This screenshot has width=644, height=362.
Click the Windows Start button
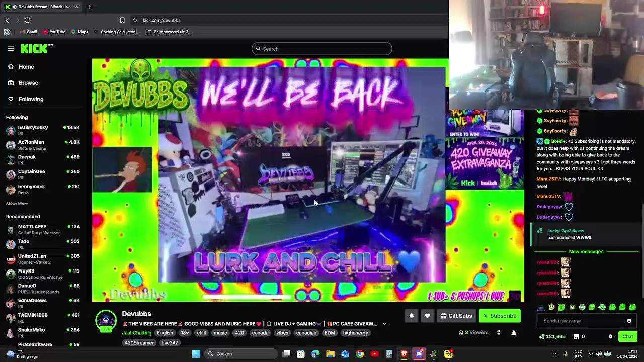[x=196, y=354]
